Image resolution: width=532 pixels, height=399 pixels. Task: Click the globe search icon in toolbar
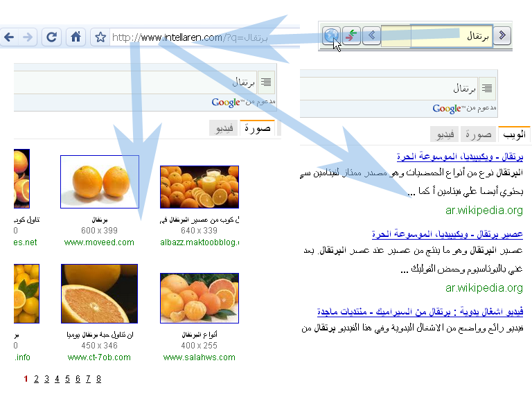point(331,35)
